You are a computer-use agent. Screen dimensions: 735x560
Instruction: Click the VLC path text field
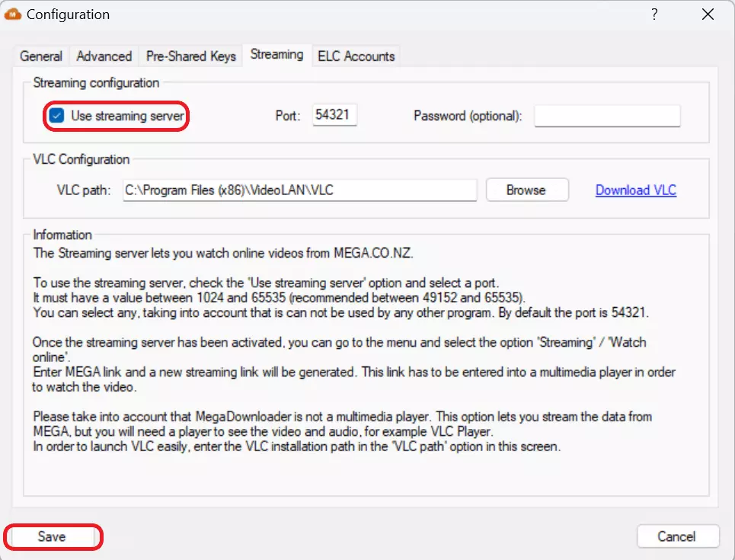(x=299, y=190)
